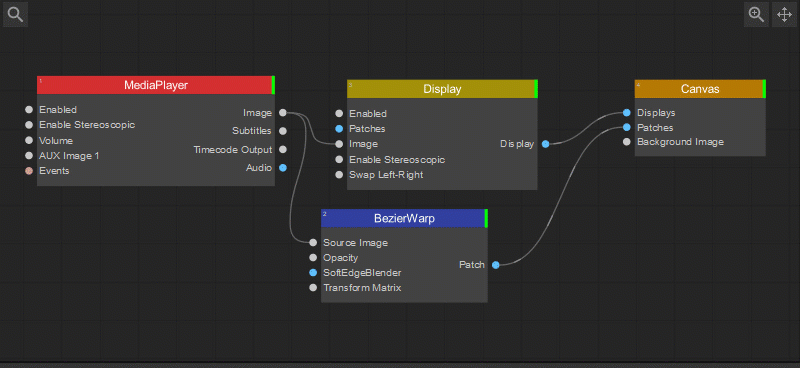
Task: Click Display Enable Stereoscopic input pin
Action: (339, 160)
